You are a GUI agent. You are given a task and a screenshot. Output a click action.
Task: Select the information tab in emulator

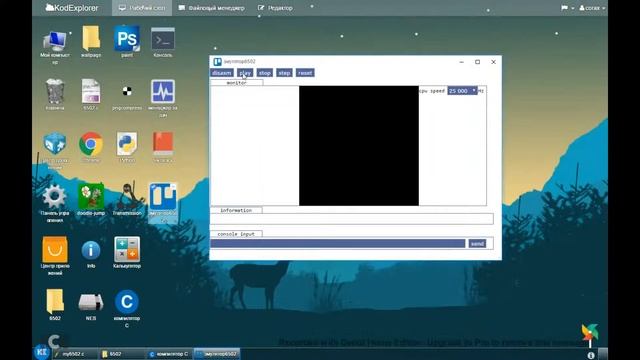tap(236, 210)
